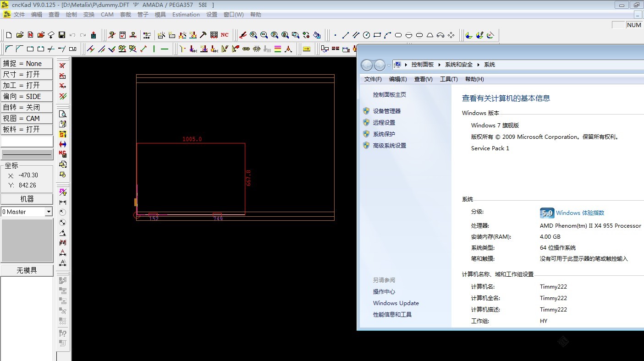
Task: Go to 控制面板主页
Action: [390, 94]
